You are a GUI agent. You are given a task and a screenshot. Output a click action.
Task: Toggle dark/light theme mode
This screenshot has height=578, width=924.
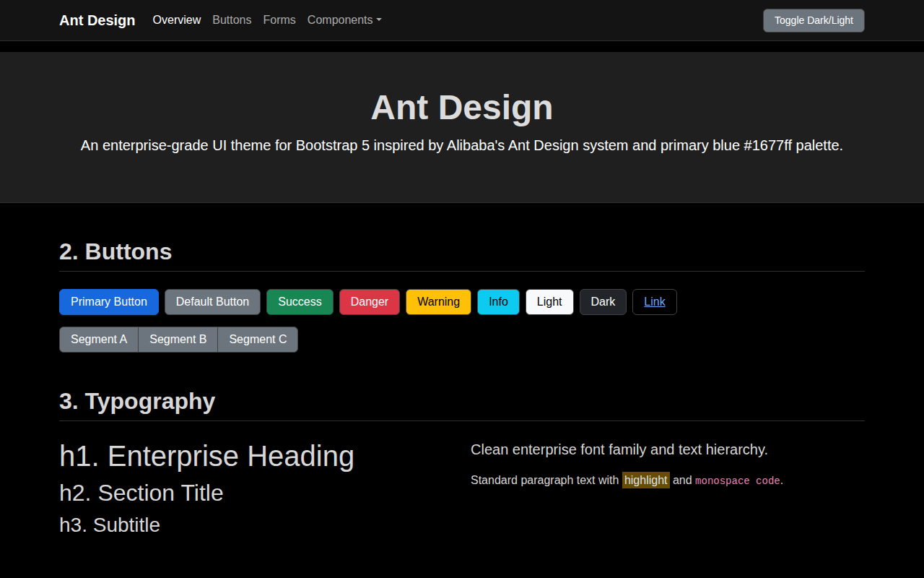(814, 20)
